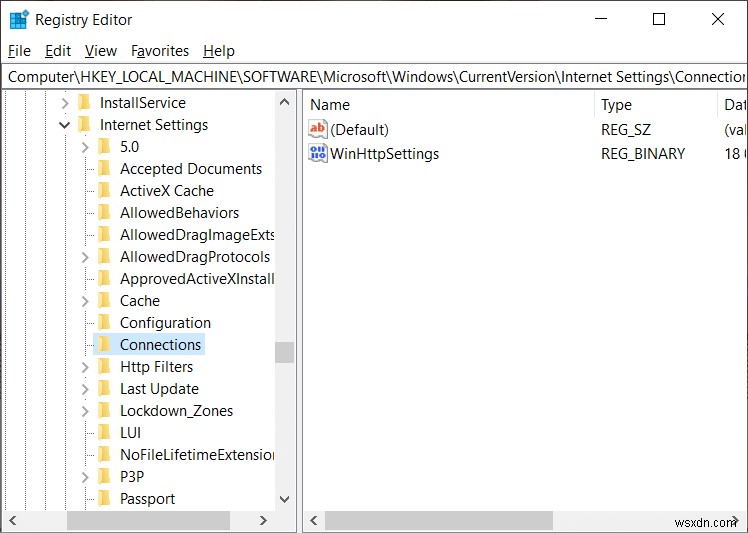Click the NoFileLifetimeExtension folder icon
The width and height of the screenshot is (748, 533).
[x=104, y=454]
